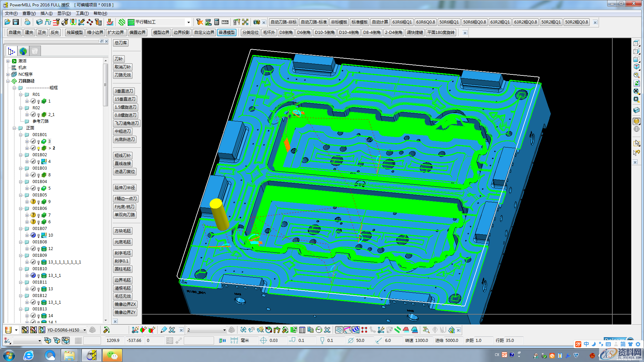Toggle lightbulb for toolpath 10
This screenshot has width=644, height=362.
(x=39, y=236)
